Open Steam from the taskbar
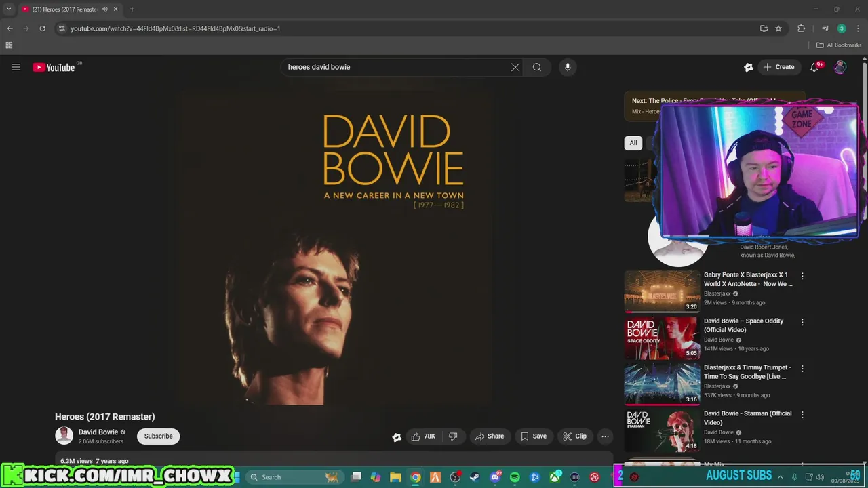Image resolution: width=868 pixels, height=488 pixels. 475,477
